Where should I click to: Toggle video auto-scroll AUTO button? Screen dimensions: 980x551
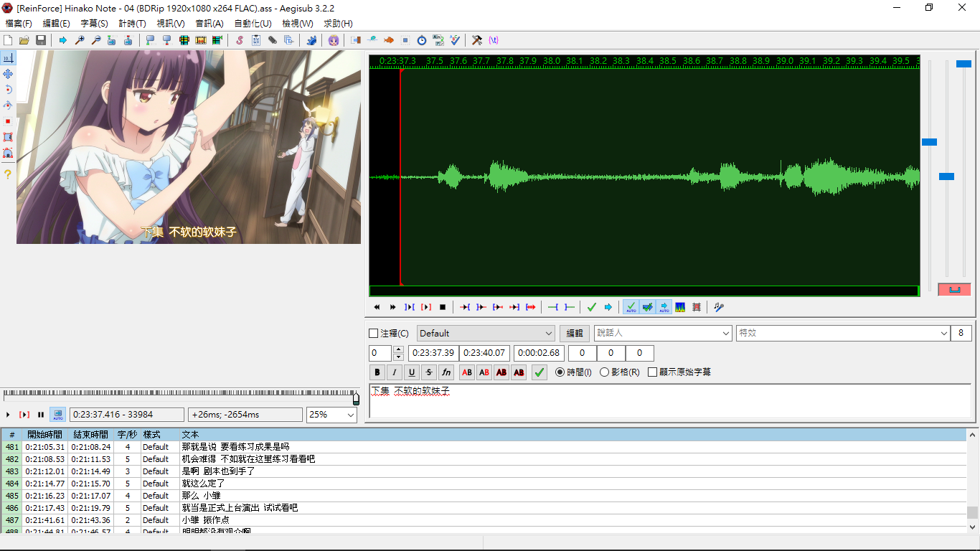tap(57, 415)
